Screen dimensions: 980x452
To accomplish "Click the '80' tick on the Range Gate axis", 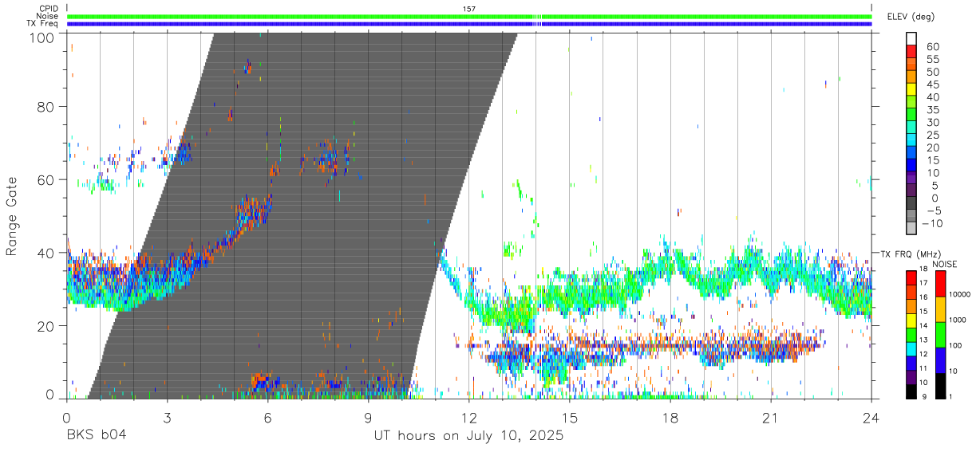I will point(45,107).
